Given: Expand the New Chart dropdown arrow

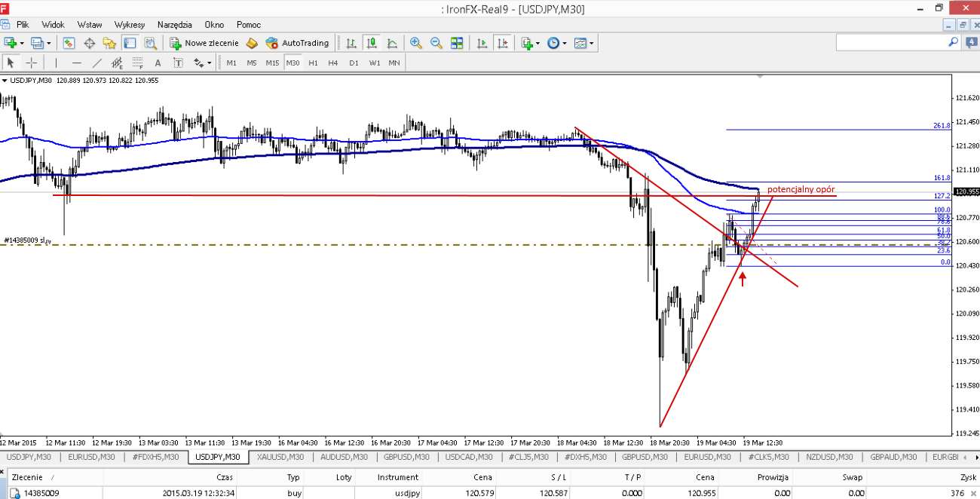Looking at the screenshot, I should 22,44.
